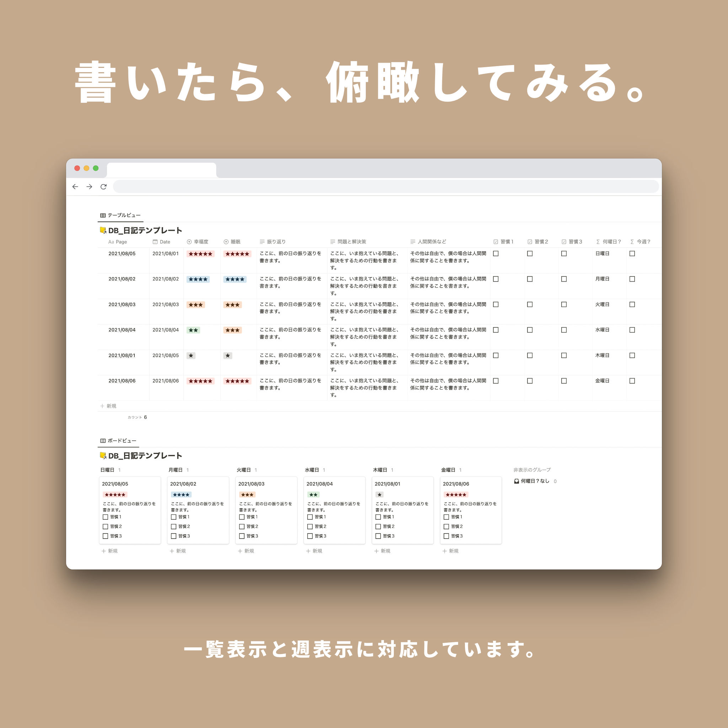Click 火曜日 cell in 何曜日？ column
728x728 pixels.
click(603, 305)
